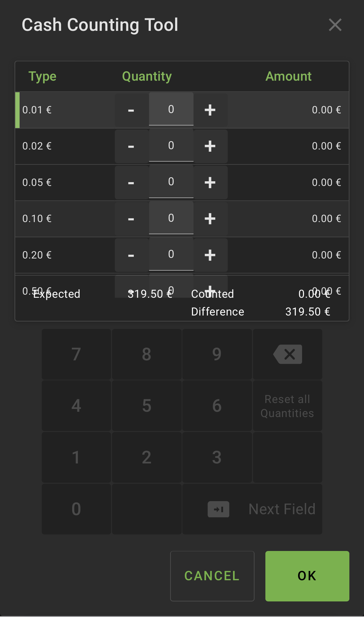Decrease quantity for 0.02 € coins

[131, 146]
